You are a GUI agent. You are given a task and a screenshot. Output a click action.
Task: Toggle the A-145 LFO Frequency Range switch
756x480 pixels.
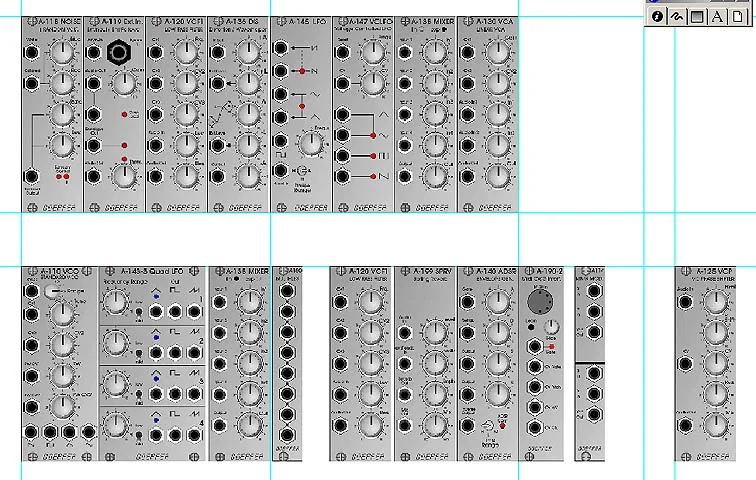302,171
